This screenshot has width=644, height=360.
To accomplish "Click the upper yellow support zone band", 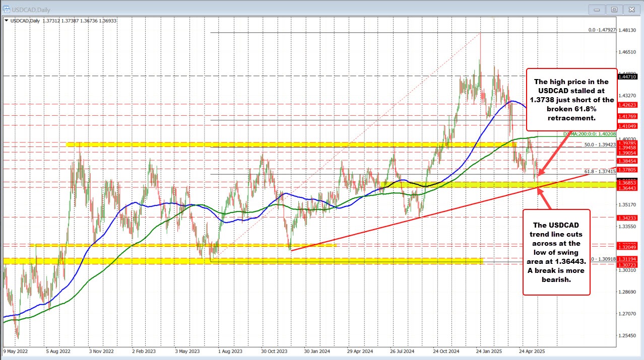I will click(x=252, y=144).
